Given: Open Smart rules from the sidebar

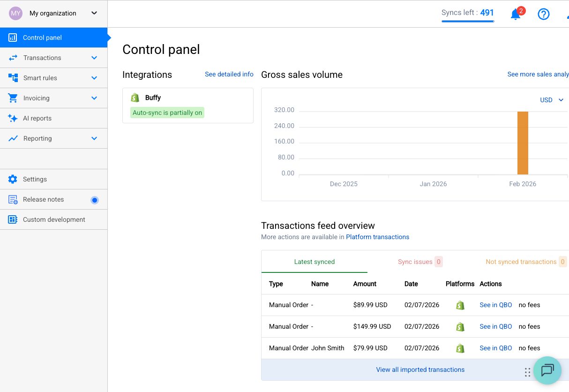Looking at the screenshot, I should [40, 78].
